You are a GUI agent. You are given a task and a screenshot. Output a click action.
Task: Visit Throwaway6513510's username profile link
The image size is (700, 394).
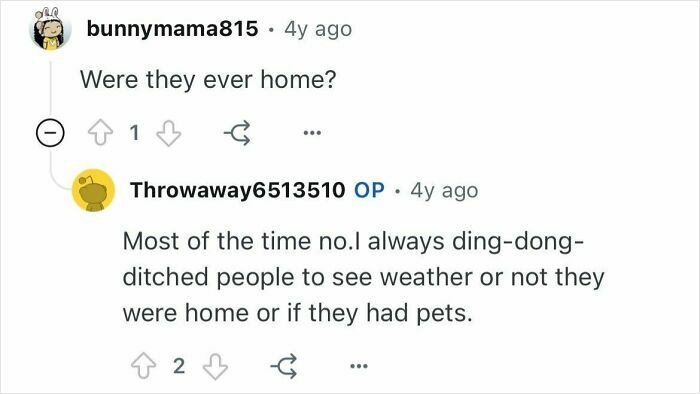tap(238, 190)
